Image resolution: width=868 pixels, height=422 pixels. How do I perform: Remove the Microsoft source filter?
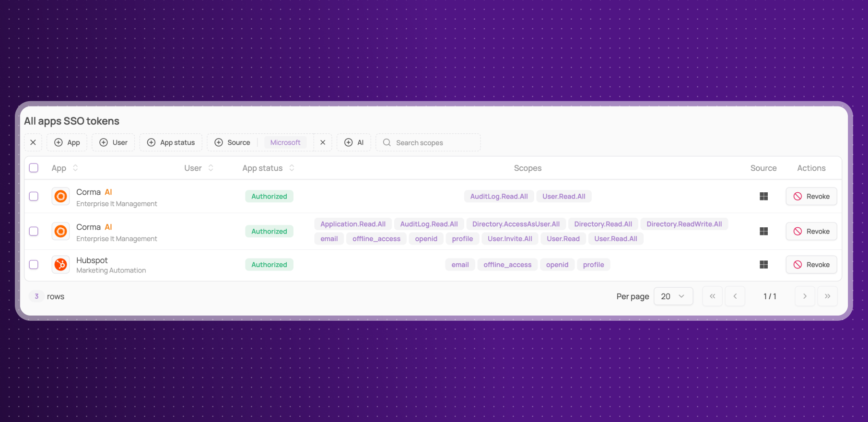tap(323, 142)
